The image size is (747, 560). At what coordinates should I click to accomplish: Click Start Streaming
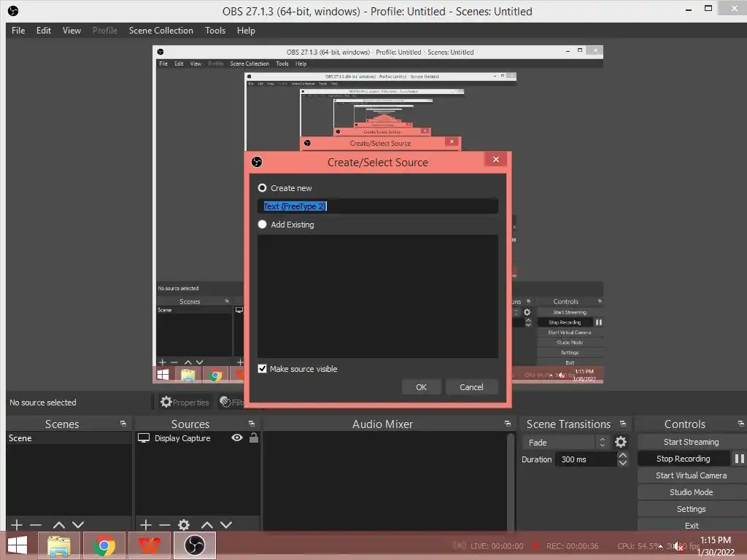(x=691, y=442)
